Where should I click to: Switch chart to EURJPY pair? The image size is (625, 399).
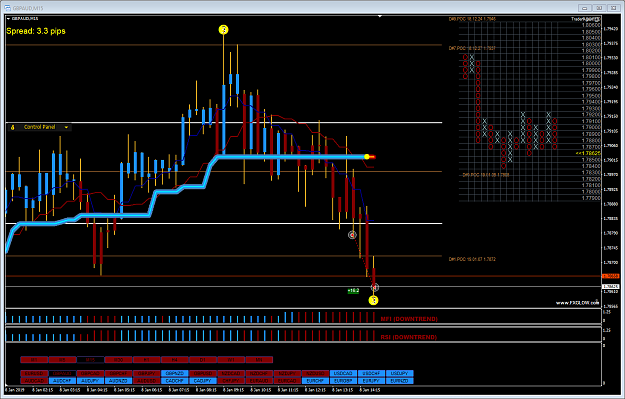[x=371, y=381]
